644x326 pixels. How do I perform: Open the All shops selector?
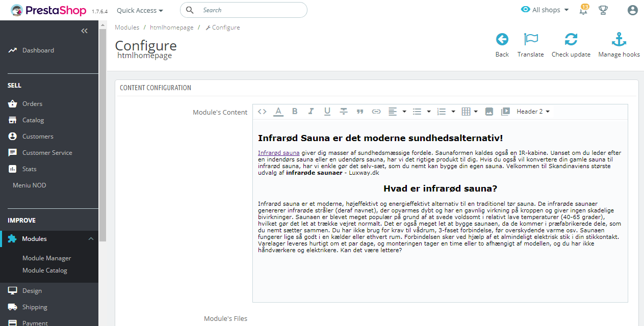tap(545, 10)
